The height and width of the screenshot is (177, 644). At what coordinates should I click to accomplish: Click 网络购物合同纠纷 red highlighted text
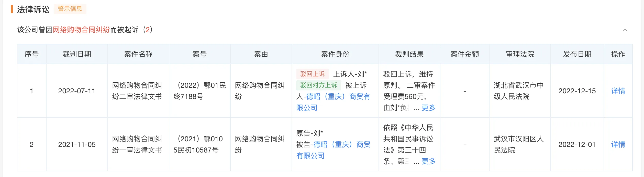pos(81,30)
